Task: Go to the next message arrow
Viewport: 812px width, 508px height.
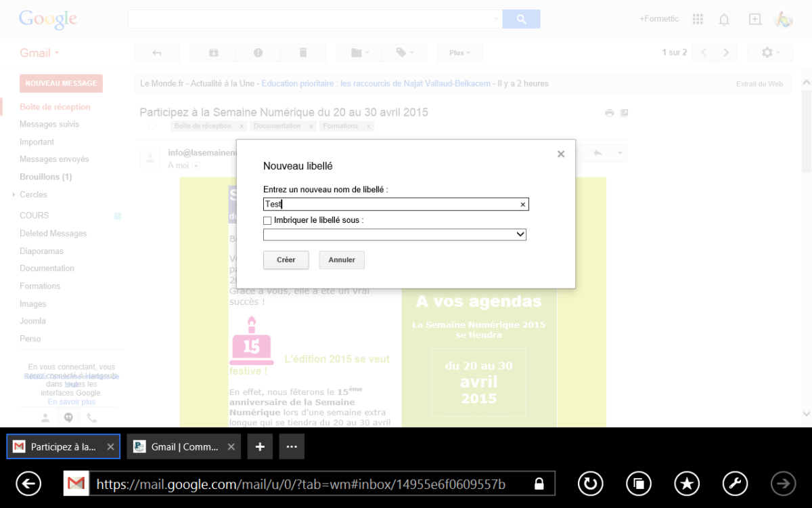Action: tap(726, 53)
